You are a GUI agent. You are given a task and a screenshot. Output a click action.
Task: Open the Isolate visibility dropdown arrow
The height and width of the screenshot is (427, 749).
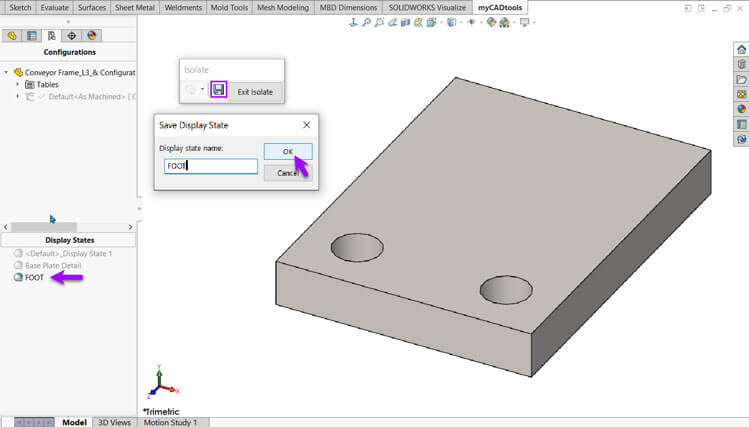(x=203, y=89)
